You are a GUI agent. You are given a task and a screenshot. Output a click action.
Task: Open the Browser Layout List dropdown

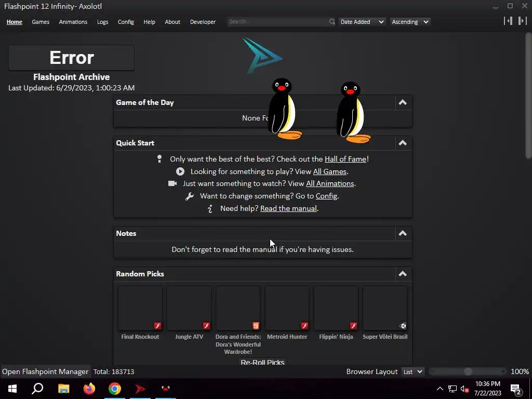coord(413,372)
